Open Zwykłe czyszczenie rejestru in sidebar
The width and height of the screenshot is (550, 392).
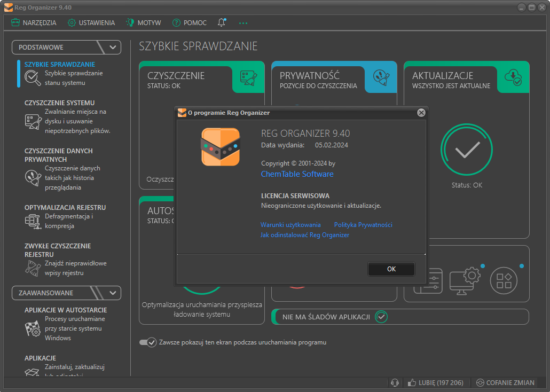tap(58, 250)
